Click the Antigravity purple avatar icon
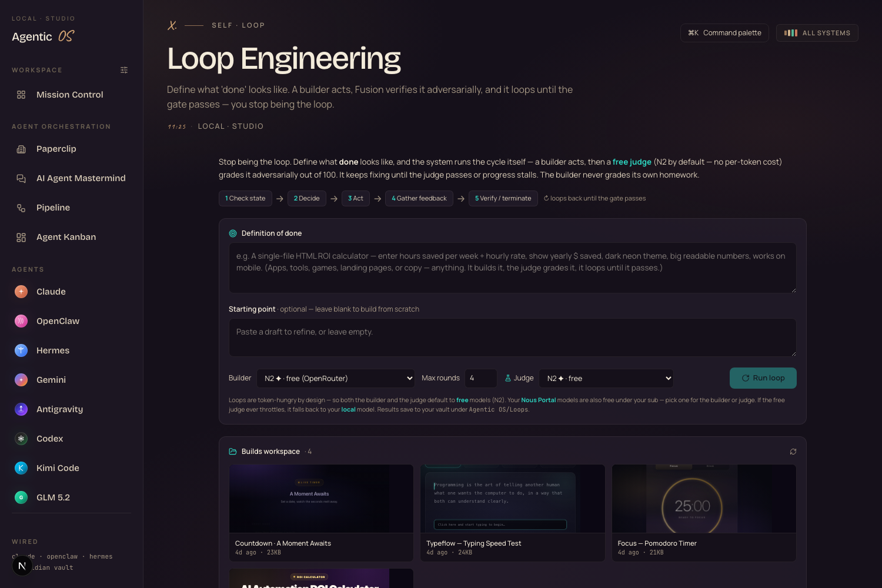This screenshot has height=588, width=882. pyautogui.click(x=21, y=409)
